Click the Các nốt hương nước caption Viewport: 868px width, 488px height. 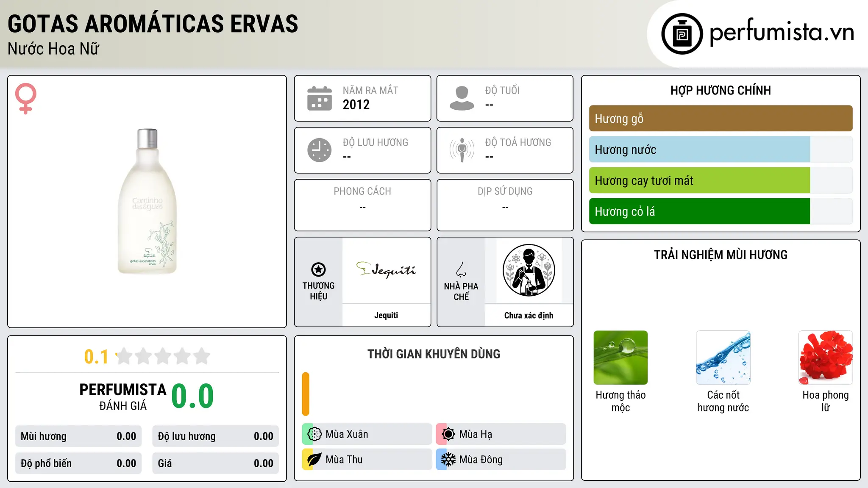pos(723,401)
